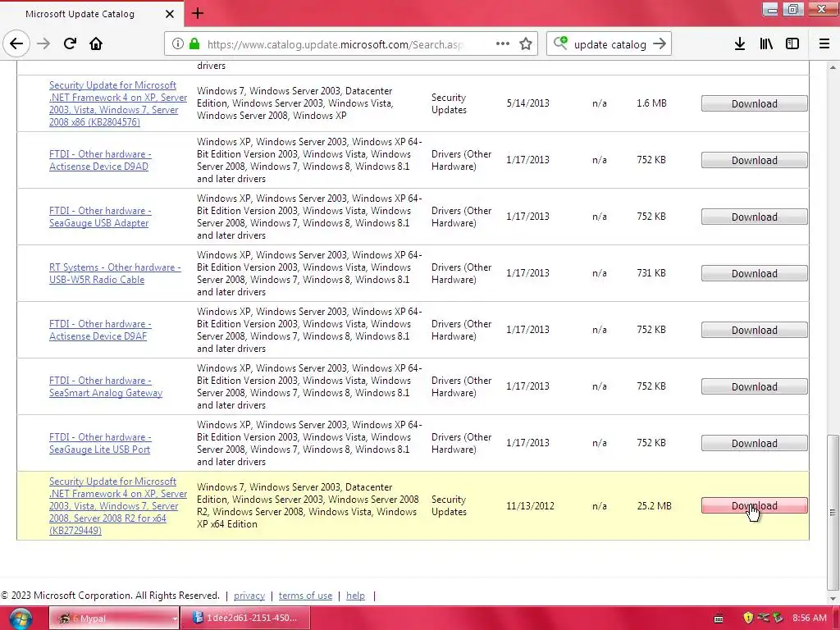Bookmark this page with the star
Screen dimensions: 840x630
[526, 44]
